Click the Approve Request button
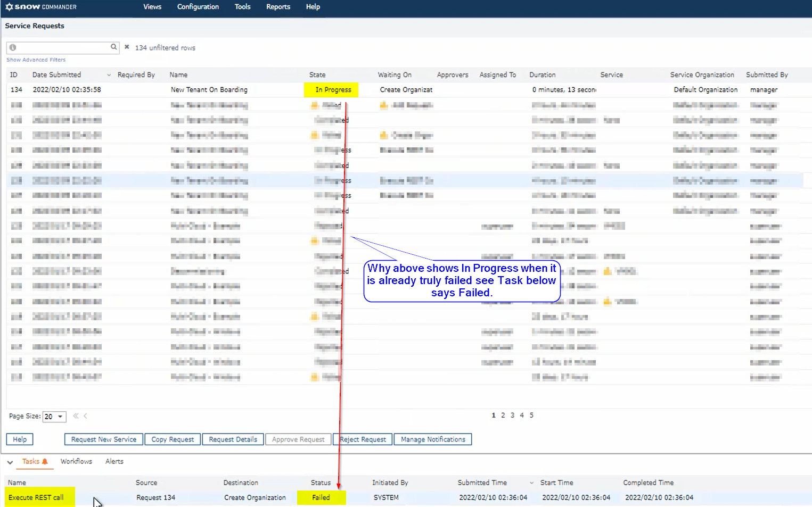The width and height of the screenshot is (812, 507). pos(298,439)
